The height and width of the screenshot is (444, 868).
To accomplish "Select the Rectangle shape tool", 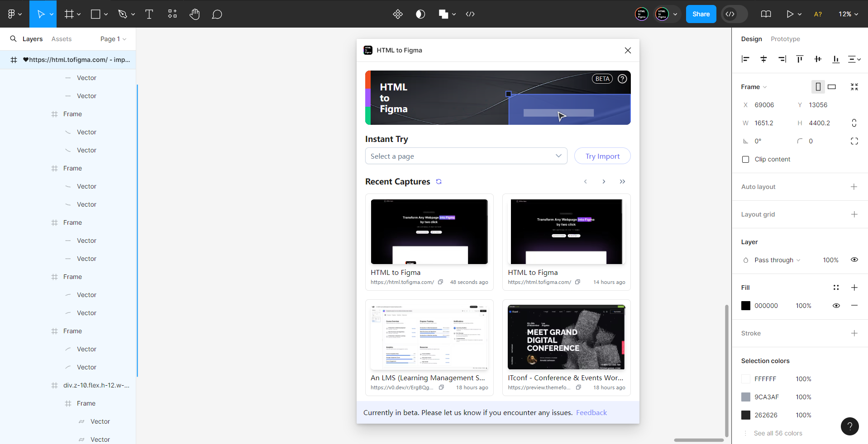I will pos(95,14).
